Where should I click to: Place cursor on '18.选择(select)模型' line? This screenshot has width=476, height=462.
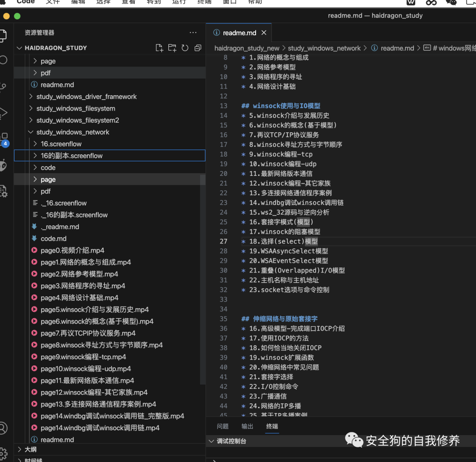(x=283, y=241)
